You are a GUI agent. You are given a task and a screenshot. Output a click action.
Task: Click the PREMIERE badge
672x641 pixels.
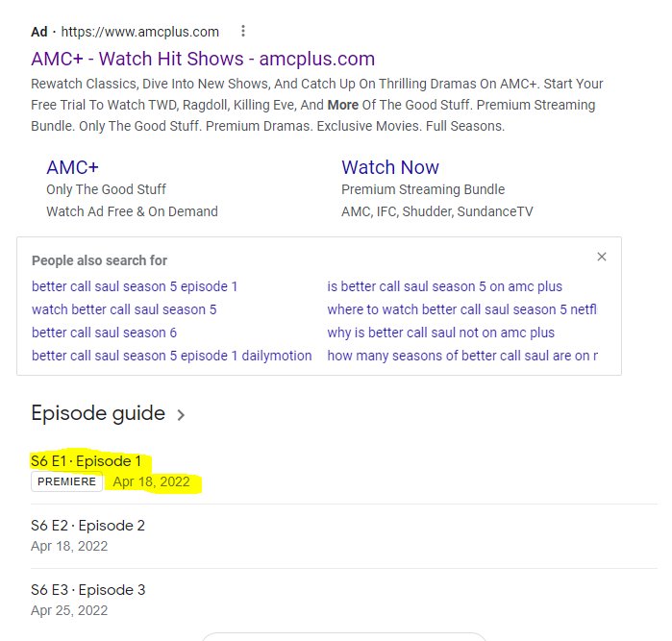point(67,481)
